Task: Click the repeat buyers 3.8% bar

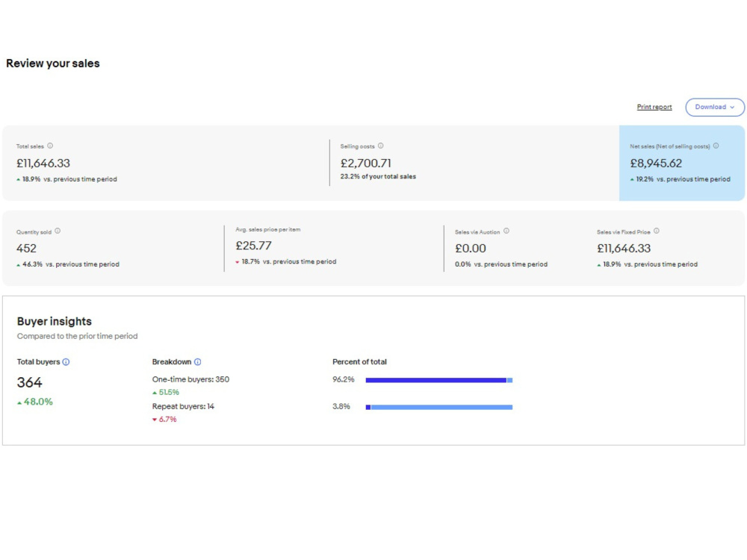Action: pyautogui.click(x=438, y=407)
